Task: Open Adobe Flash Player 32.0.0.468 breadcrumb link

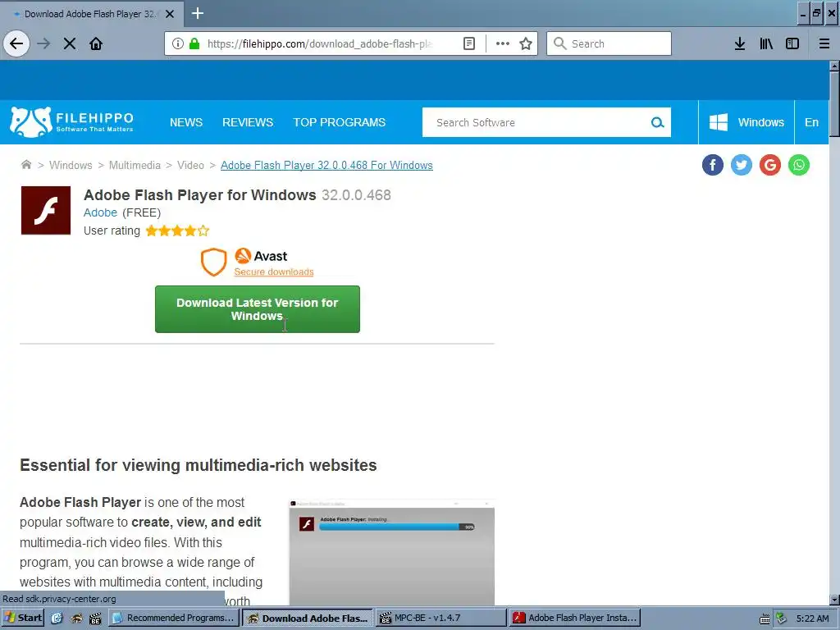Action: click(x=326, y=165)
